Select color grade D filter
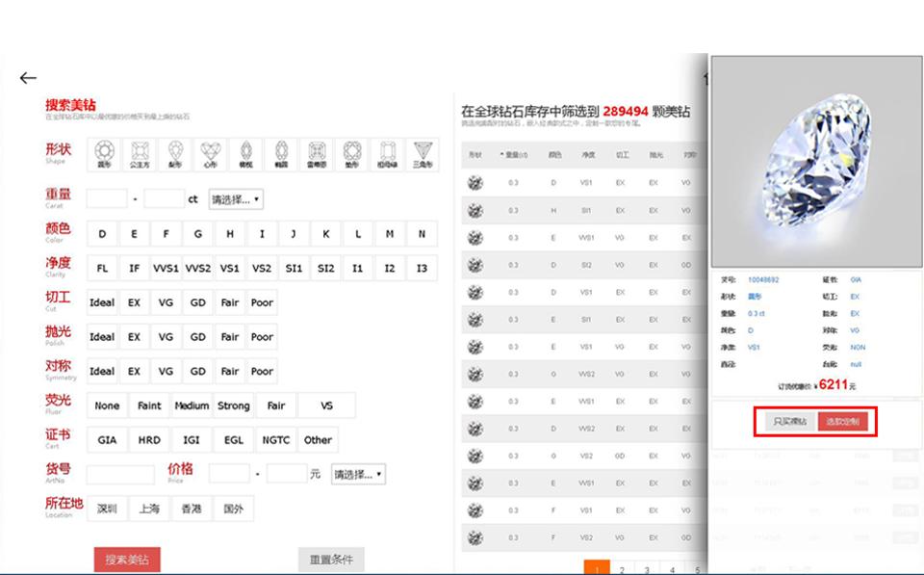The height and width of the screenshot is (575, 924). 100,233
